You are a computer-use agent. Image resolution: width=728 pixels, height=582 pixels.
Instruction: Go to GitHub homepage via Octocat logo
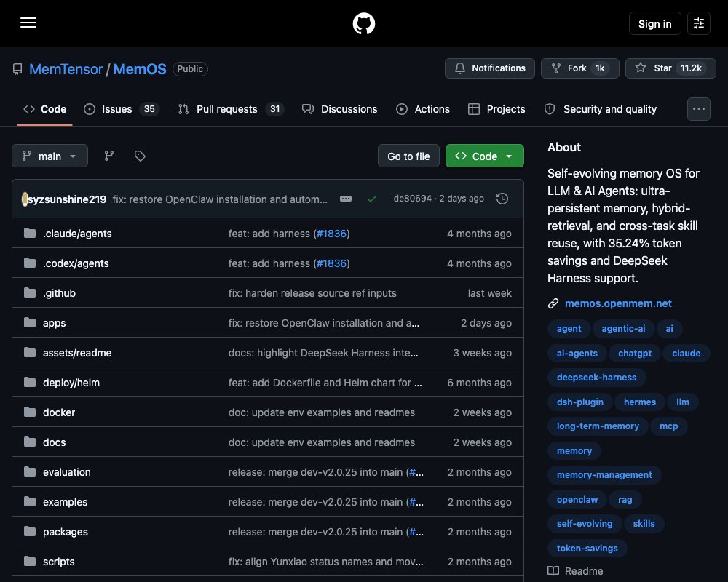click(363, 23)
